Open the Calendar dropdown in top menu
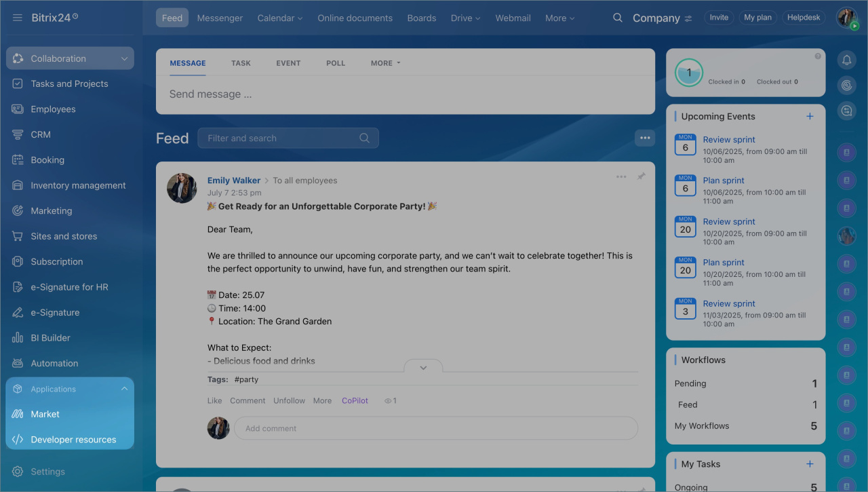868x492 pixels. [x=279, y=18]
